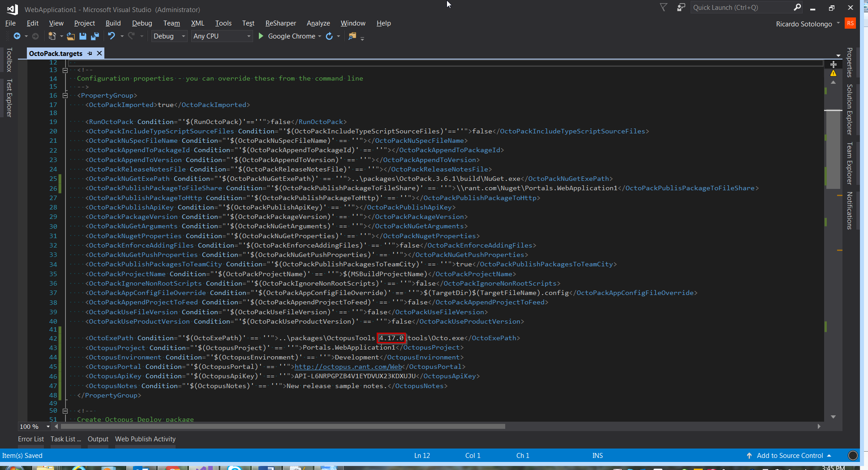Screen dimensions: 868x470
Task: Click the Visual Studio logo icon
Action: (x=12, y=9)
